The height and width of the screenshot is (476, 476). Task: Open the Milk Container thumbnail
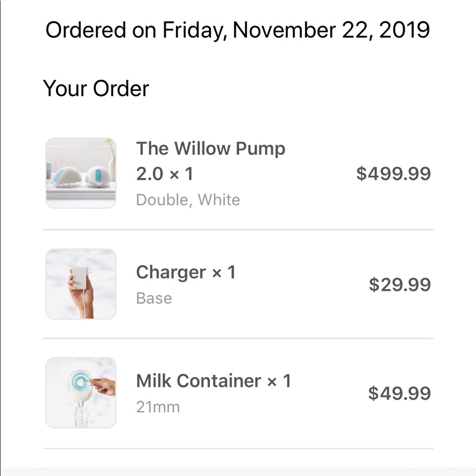pos(80,392)
